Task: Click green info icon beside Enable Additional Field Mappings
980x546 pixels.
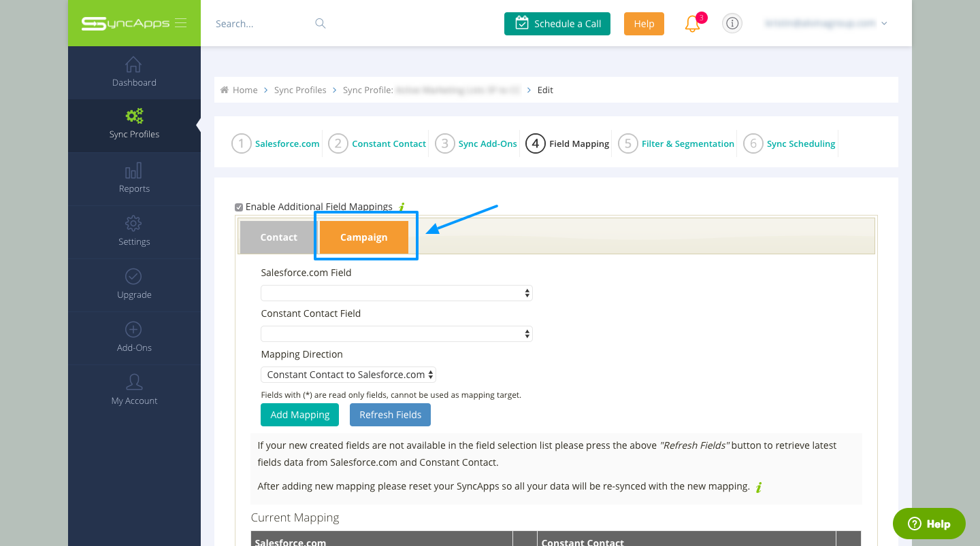Action: click(x=402, y=207)
